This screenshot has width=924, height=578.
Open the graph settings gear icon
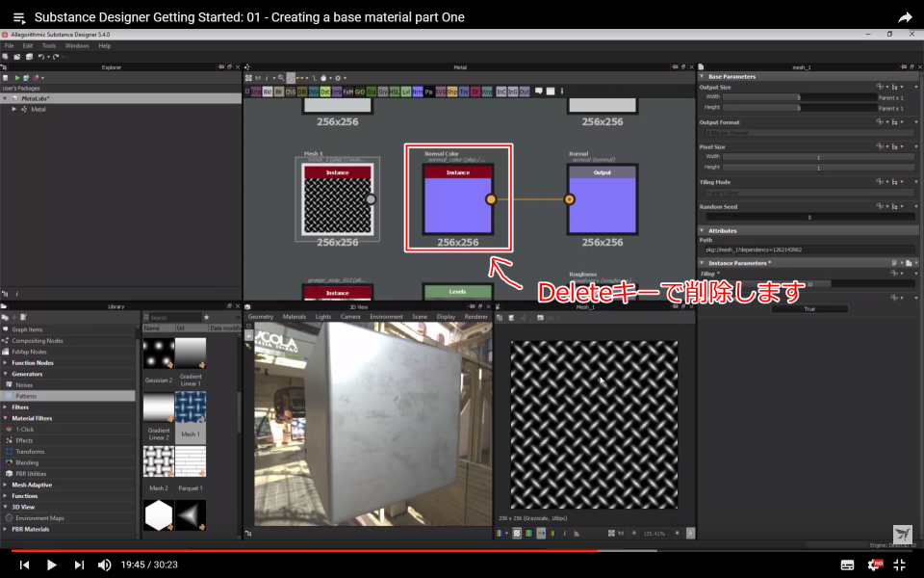click(x=338, y=78)
